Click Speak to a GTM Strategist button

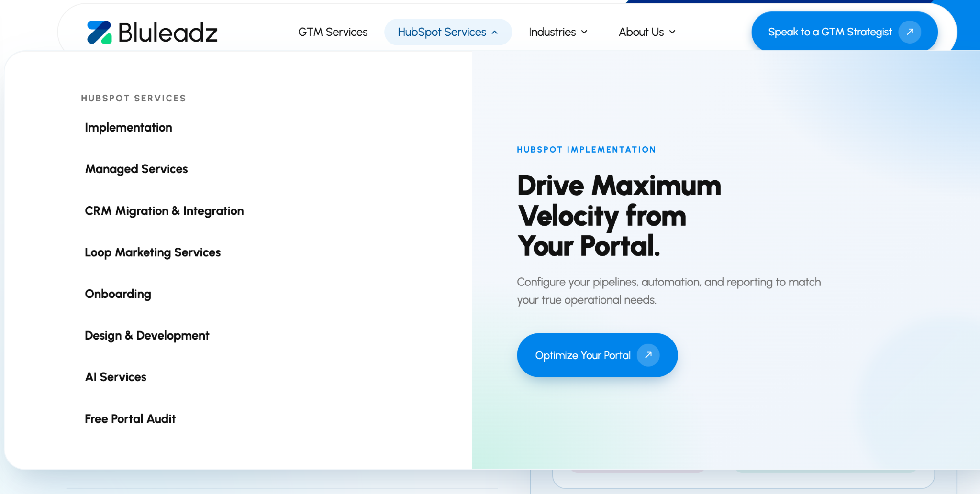[845, 32]
